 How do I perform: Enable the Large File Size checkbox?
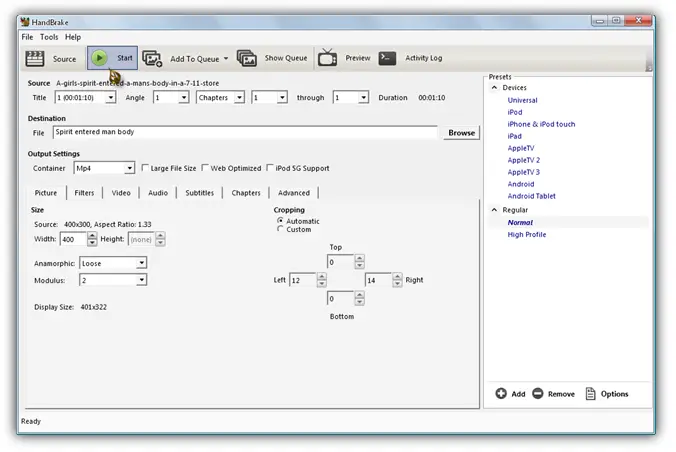coord(145,168)
